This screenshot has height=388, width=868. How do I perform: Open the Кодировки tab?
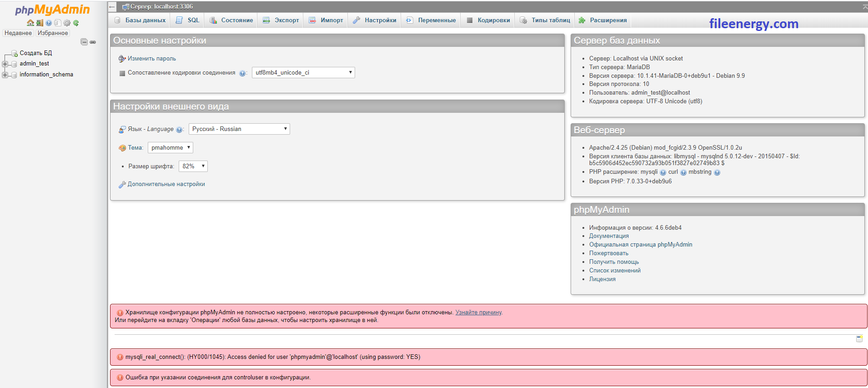488,20
